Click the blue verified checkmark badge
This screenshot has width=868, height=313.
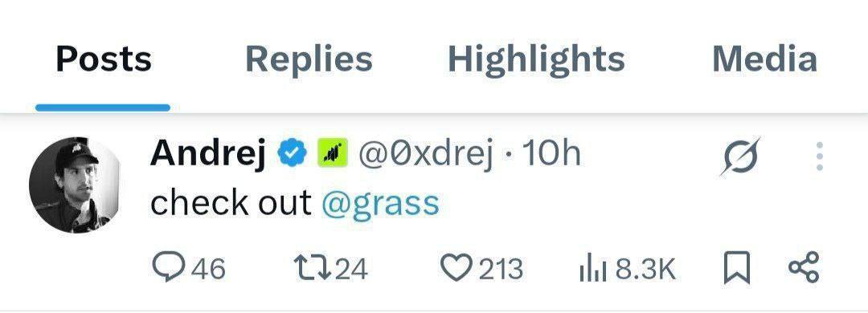tap(293, 152)
